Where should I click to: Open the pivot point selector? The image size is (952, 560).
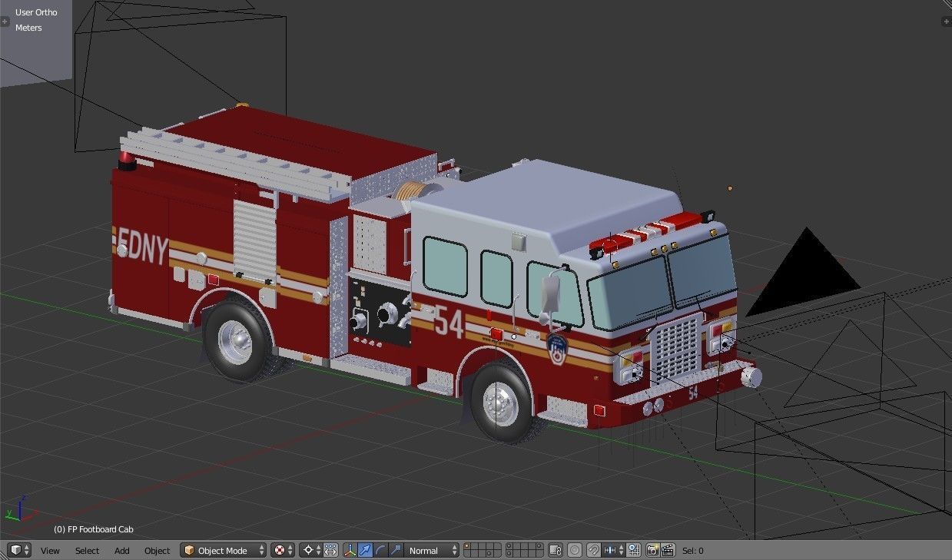(310, 550)
